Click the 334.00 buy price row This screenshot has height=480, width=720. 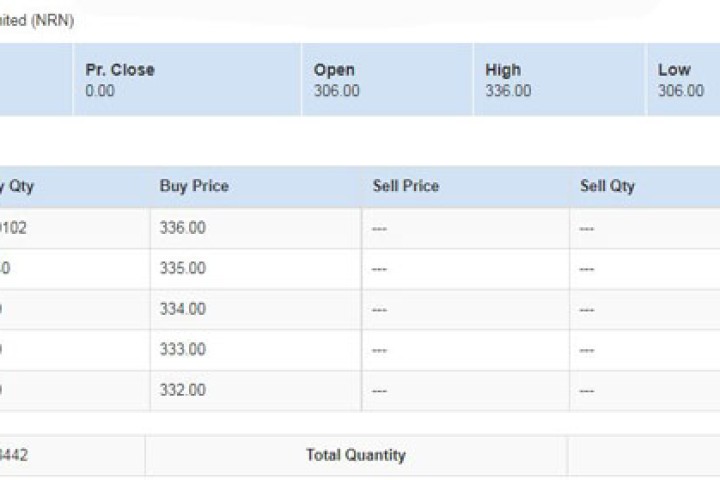[183, 309]
